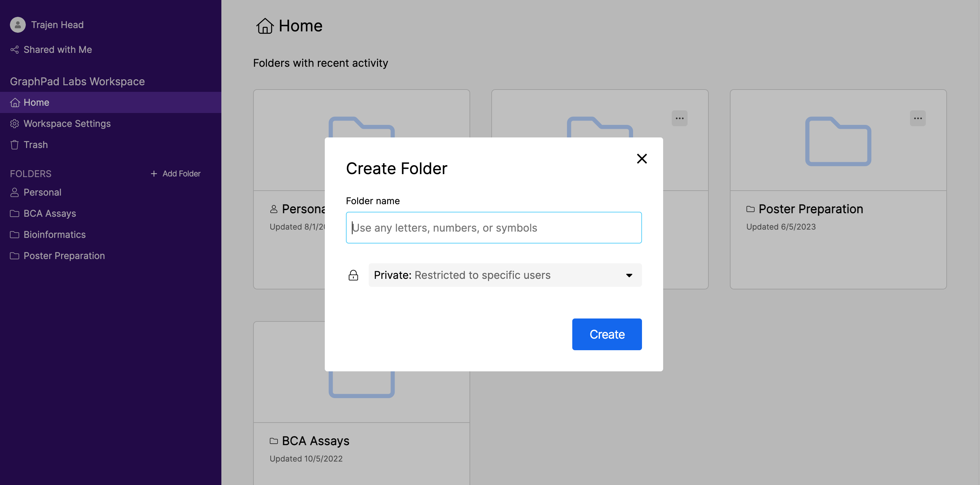The image size is (980, 485).
Task: Select the Bioinformatics folder
Action: pyautogui.click(x=55, y=234)
